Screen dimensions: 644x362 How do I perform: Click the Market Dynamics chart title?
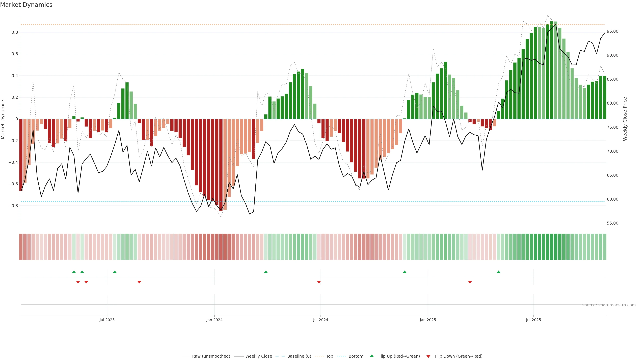click(26, 5)
